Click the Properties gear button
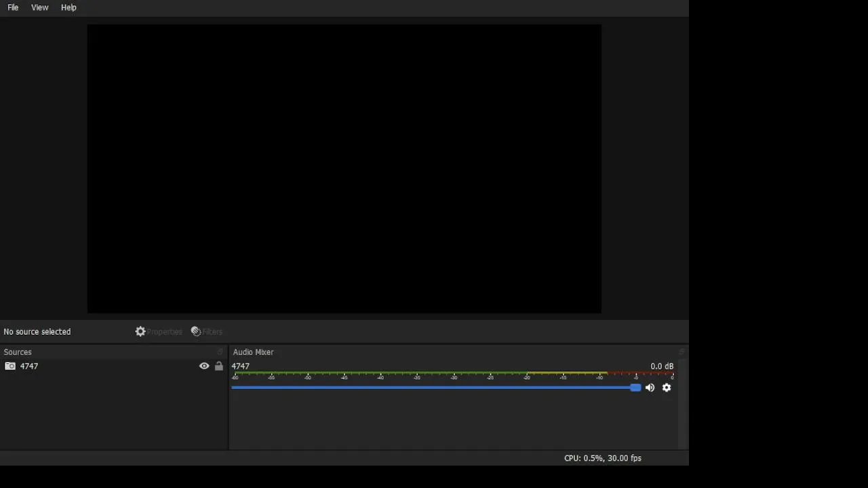This screenshot has height=488, width=868. click(x=159, y=331)
